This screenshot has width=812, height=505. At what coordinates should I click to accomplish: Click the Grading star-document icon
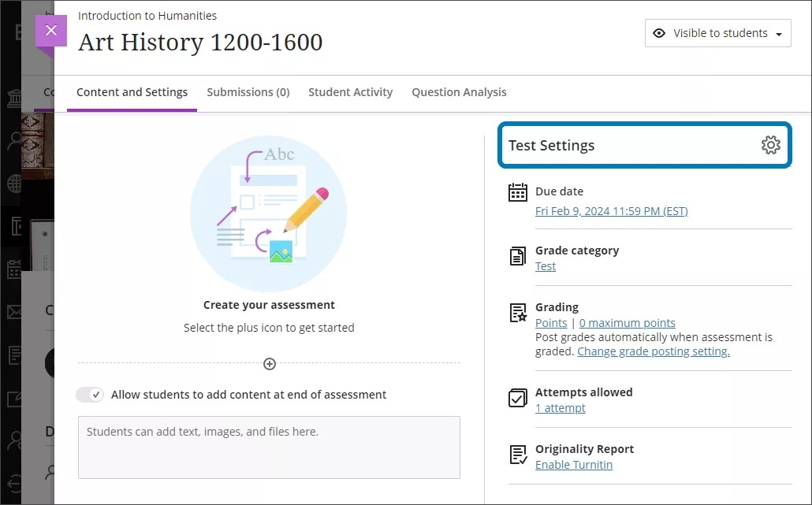pyautogui.click(x=517, y=314)
